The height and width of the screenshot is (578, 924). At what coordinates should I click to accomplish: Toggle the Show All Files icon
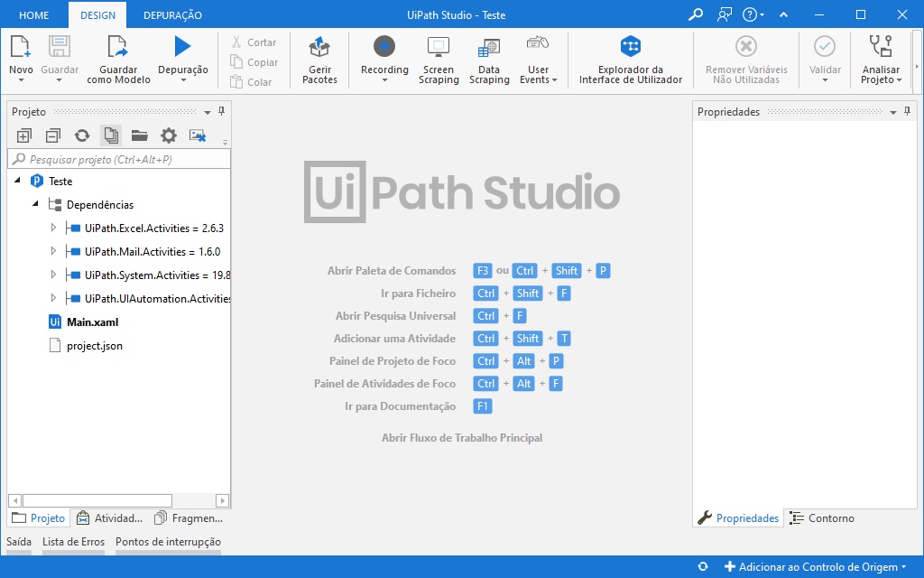(x=111, y=135)
